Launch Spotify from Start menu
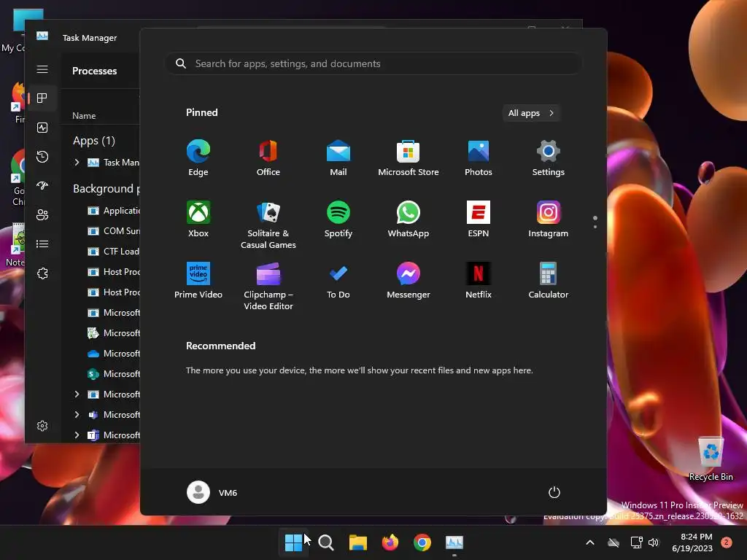 tap(338, 219)
